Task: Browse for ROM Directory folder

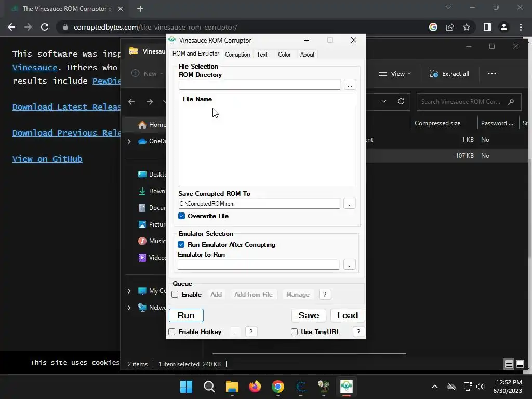Action: [350, 85]
